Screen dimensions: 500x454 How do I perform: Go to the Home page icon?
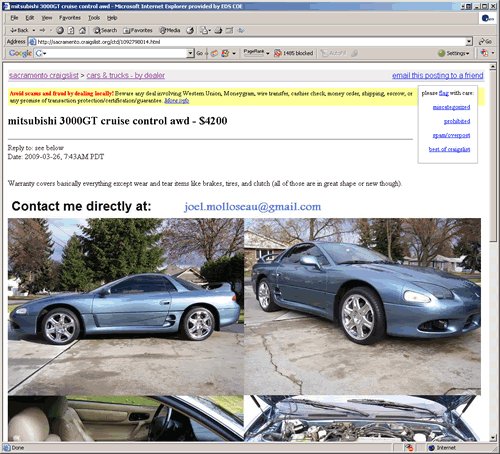82,30
